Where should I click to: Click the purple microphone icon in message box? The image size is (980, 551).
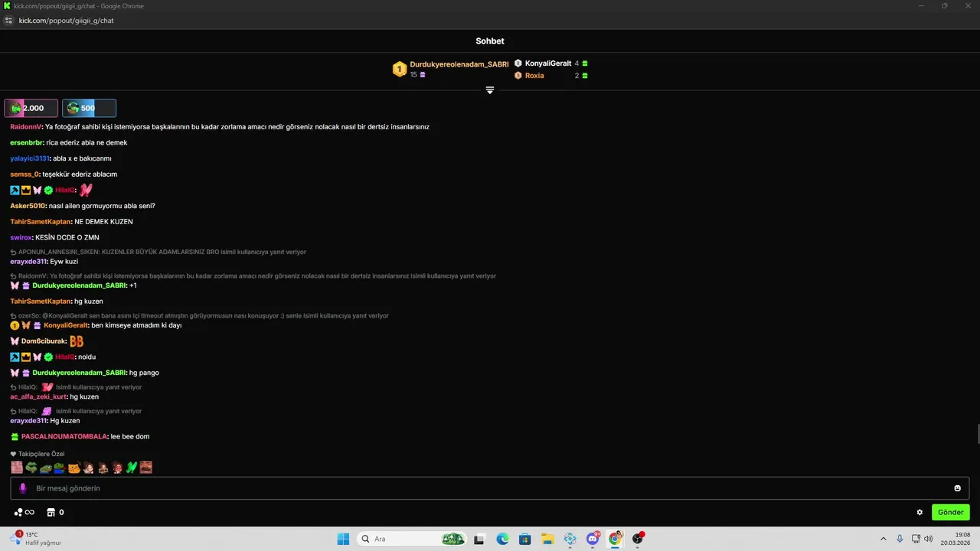[x=23, y=488]
